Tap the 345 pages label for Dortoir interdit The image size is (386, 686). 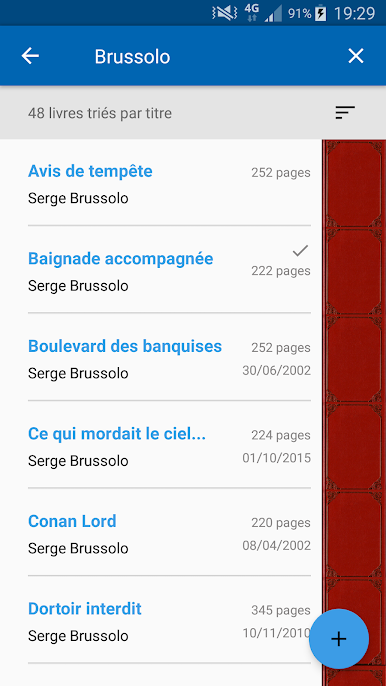point(281,610)
